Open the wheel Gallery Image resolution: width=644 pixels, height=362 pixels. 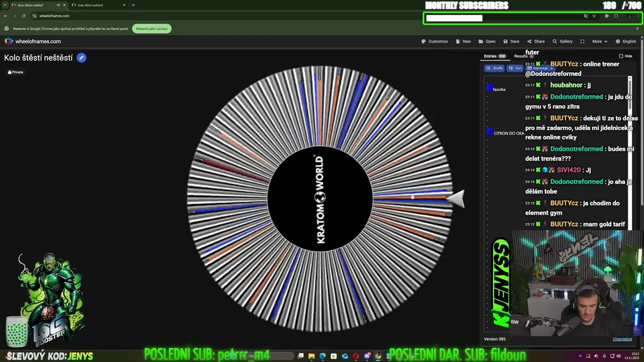coord(562,41)
